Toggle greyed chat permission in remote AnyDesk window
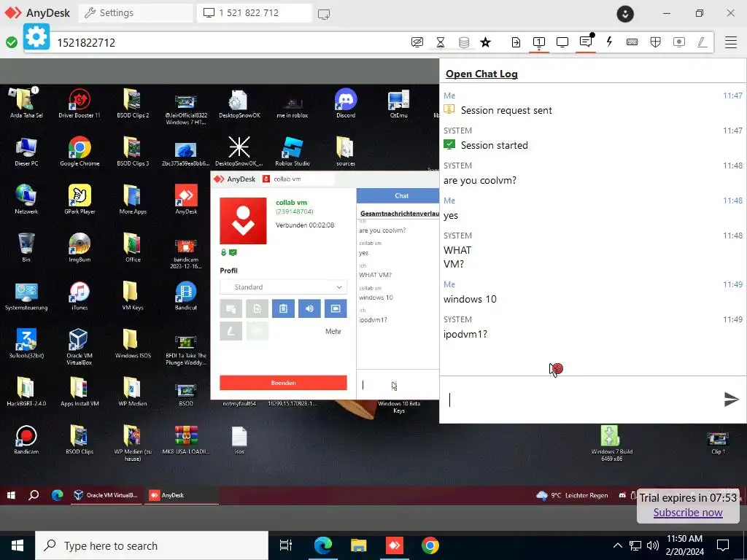This screenshot has width=747, height=560. click(x=231, y=308)
